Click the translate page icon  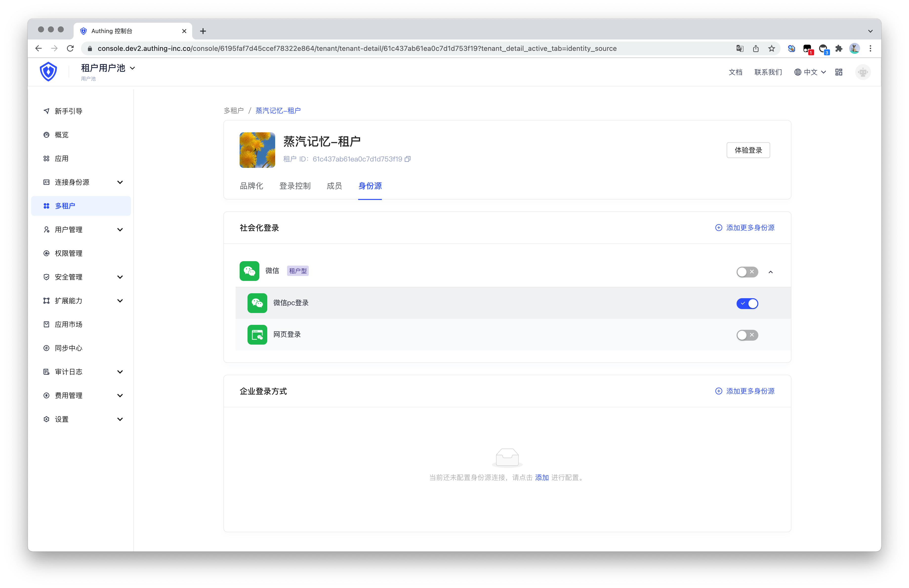[x=740, y=48]
